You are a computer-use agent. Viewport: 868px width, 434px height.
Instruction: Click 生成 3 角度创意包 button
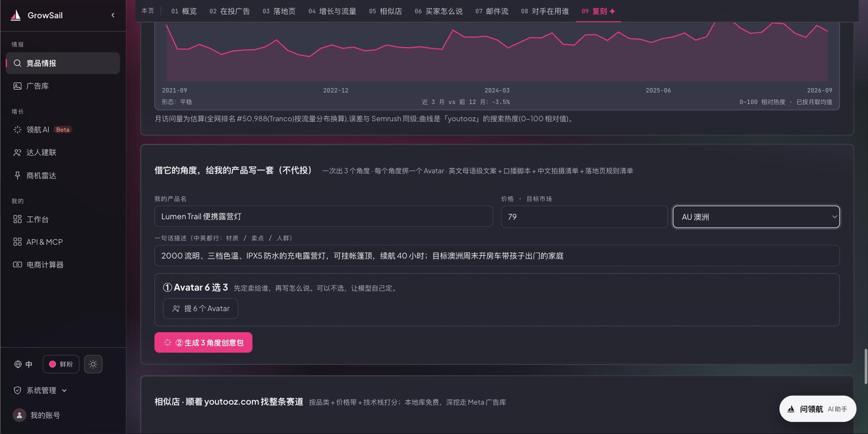tap(203, 343)
